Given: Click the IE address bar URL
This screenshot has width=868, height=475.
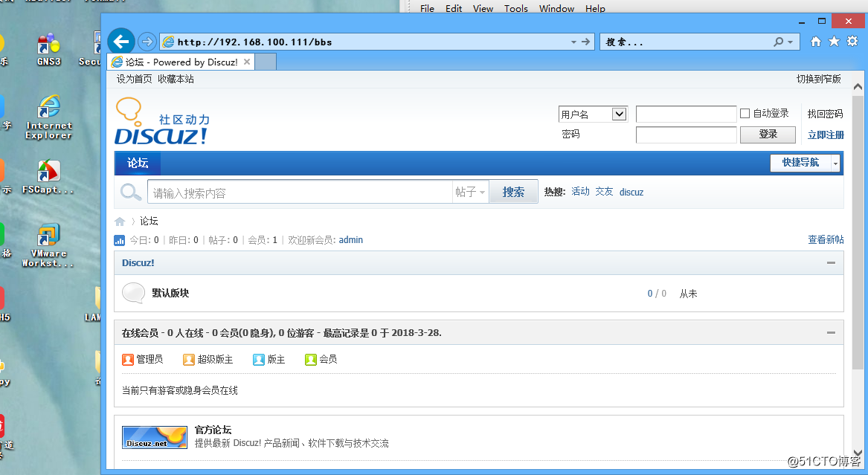Looking at the screenshot, I should [254, 42].
